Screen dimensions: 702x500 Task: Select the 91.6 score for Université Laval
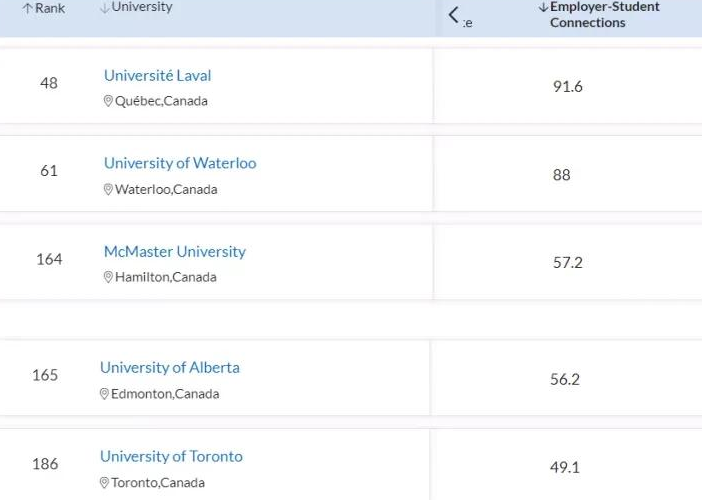[567, 87]
